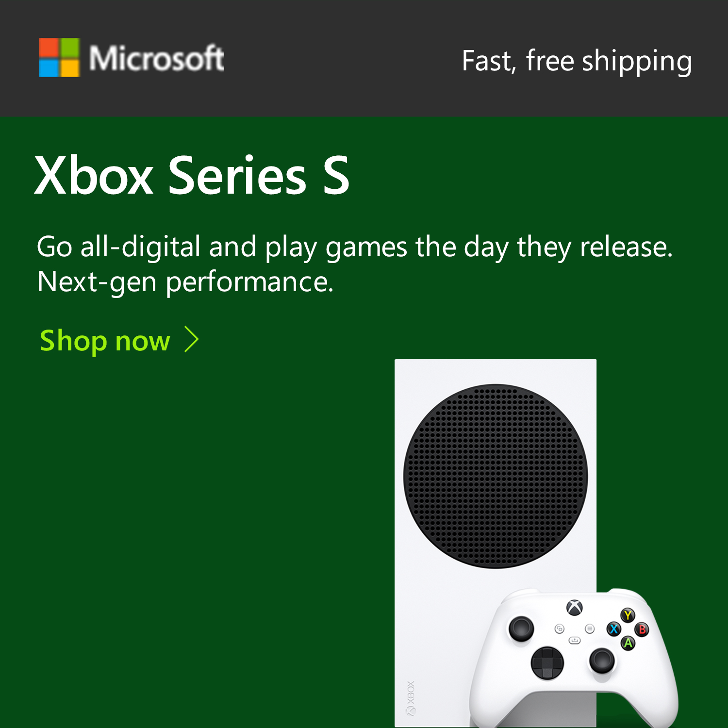Click the XBOX logo on the console

point(411,698)
